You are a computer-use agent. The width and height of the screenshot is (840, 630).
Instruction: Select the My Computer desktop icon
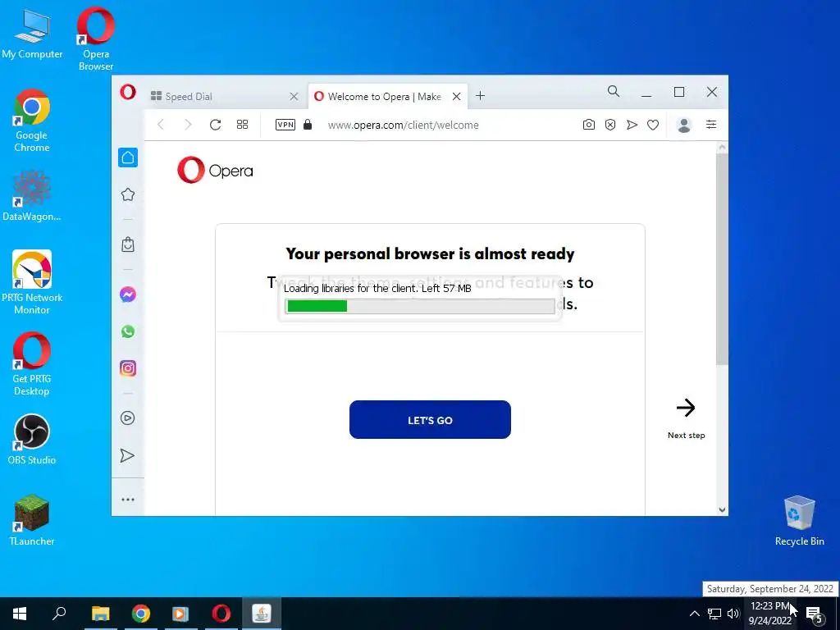(x=32, y=34)
